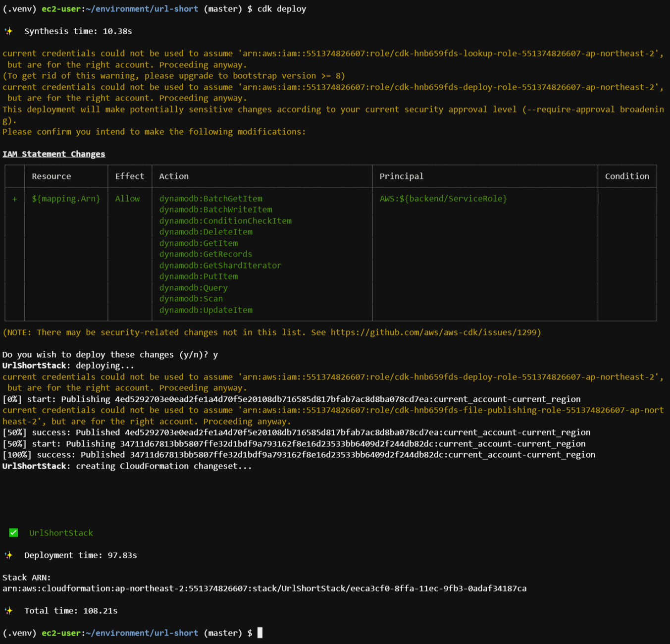Click 'dynamodb:GetShardIterator' action entry
Screen dimensions: 670x644
tap(220, 266)
